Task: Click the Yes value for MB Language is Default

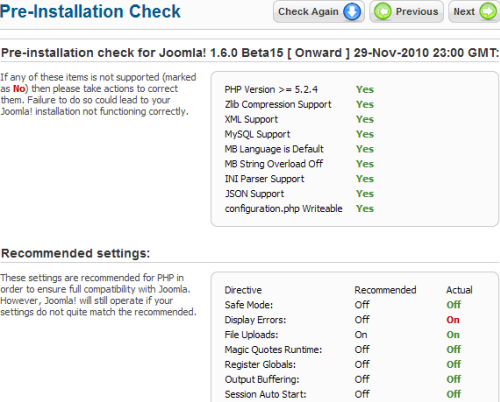Action: coord(365,149)
